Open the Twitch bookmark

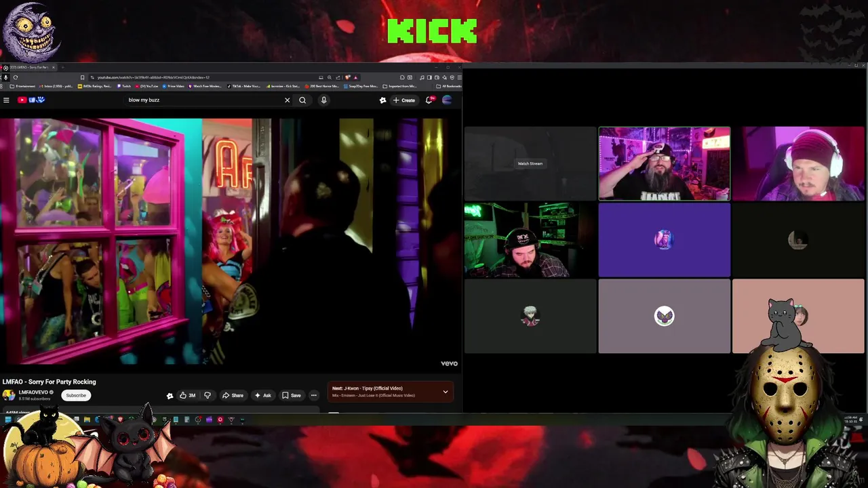124,86
